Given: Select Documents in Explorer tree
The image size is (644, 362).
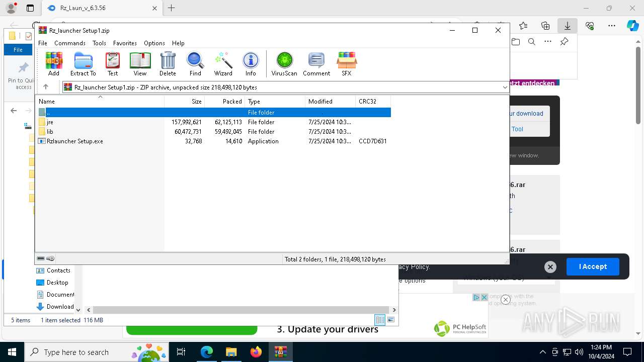Looking at the screenshot, I should pyautogui.click(x=56, y=295).
